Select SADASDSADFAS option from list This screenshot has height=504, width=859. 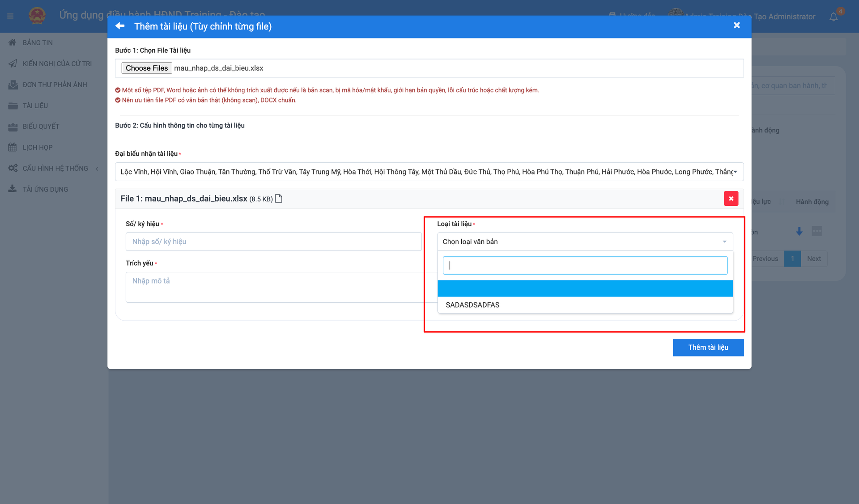click(472, 305)
